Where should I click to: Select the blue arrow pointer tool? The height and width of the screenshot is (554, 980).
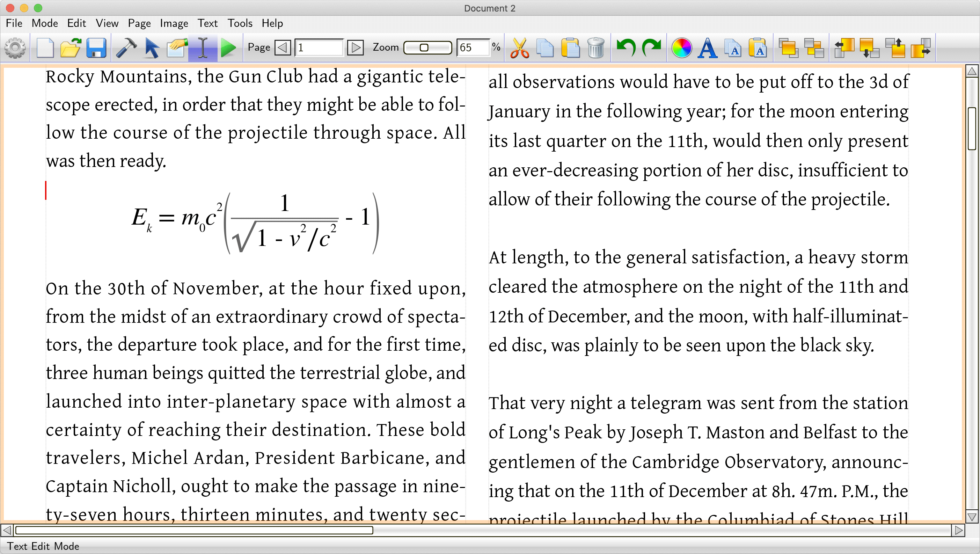[x=152, y=48]
